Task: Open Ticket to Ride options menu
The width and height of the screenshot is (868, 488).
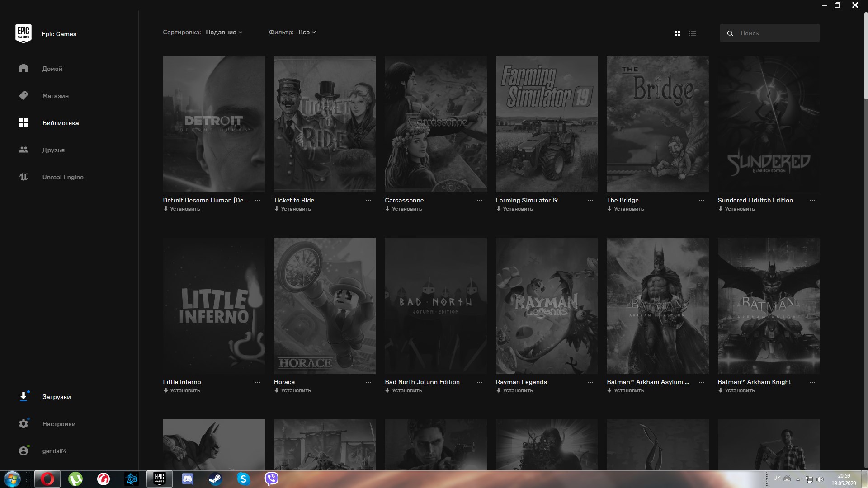Action: click(x=368, y=201)
